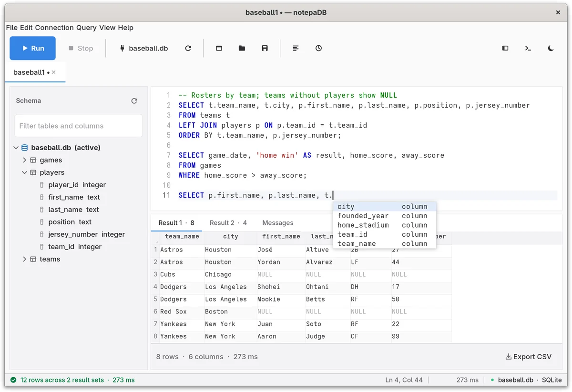The height and width of the screenshot is (392, 572).
Task: Switch to Result 1 tab
Action: point(176,222)
